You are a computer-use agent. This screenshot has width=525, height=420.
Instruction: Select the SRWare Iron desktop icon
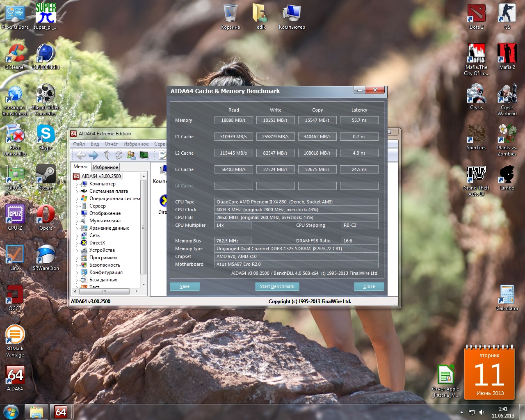point(46,258)
